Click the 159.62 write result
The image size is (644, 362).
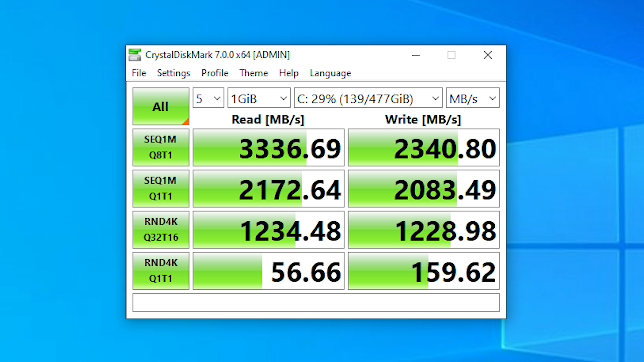pos(423,271)
